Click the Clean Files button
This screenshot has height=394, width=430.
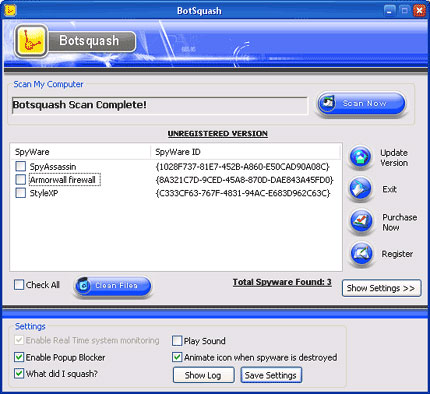113,286
